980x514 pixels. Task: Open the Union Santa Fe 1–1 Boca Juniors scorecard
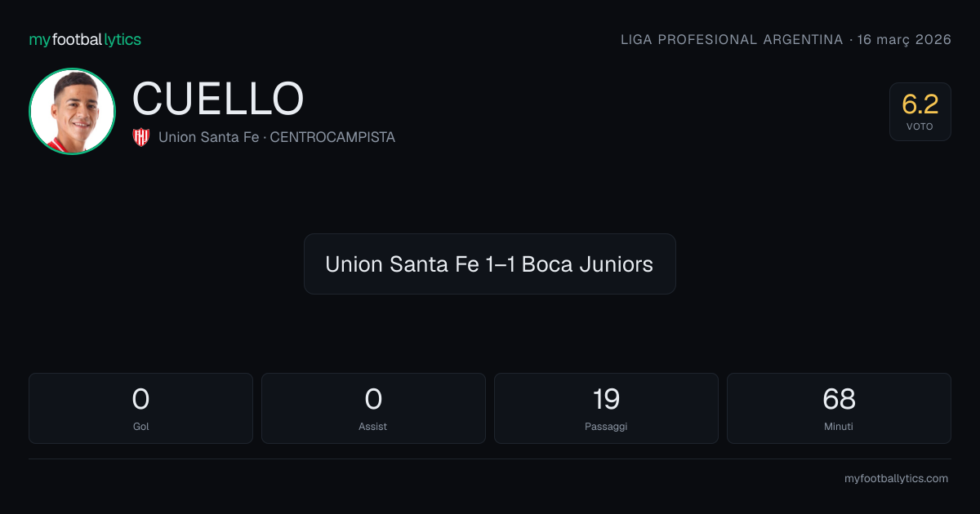tap(489, 264)
